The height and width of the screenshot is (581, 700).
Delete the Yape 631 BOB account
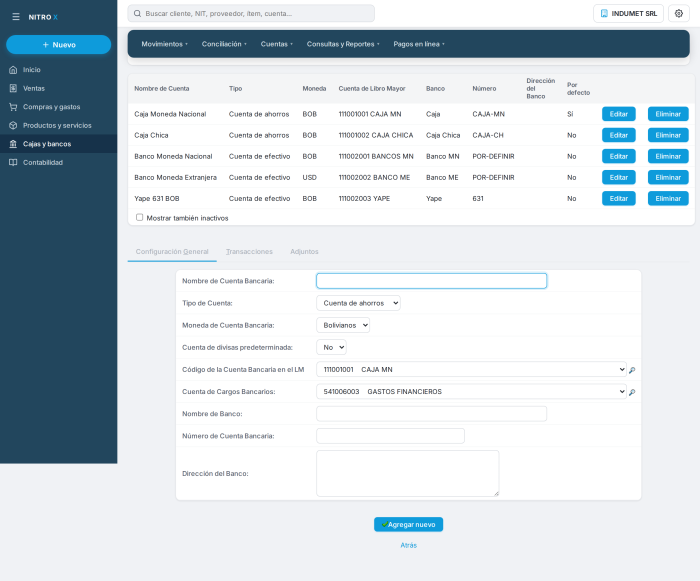click(x=668, y=198)
